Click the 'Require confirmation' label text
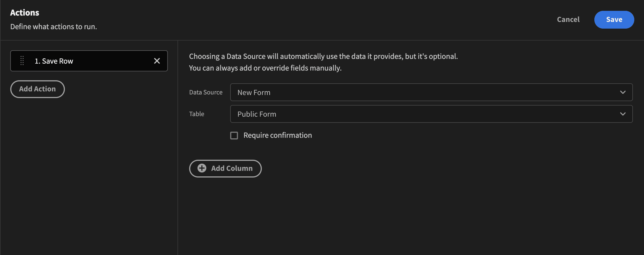644x255 pixels. pos(278,135)
